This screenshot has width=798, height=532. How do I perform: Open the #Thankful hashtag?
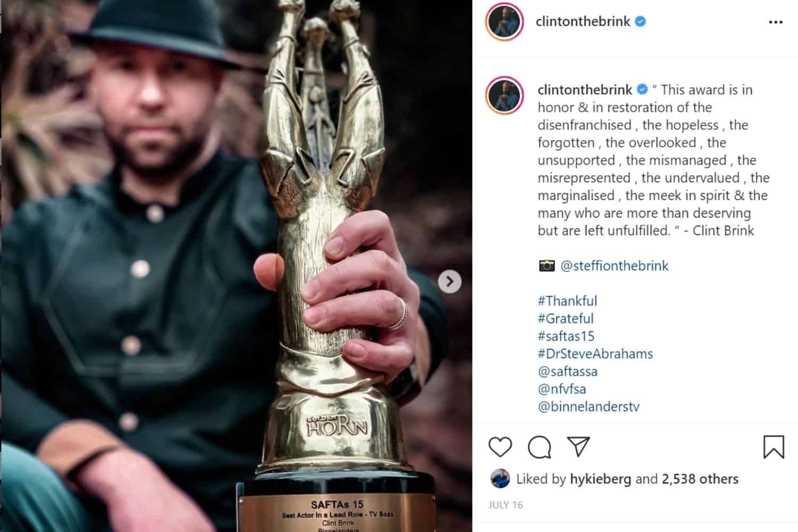(567, 301)
